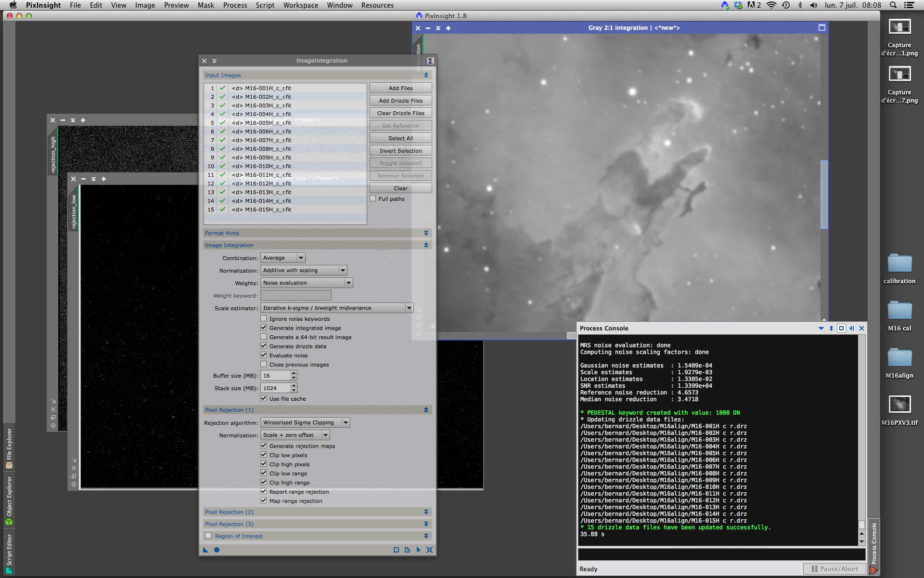Click the Reset icon in ImageIntegration
The width and height of the screenshot is (924, 578).
coord(429,550)
